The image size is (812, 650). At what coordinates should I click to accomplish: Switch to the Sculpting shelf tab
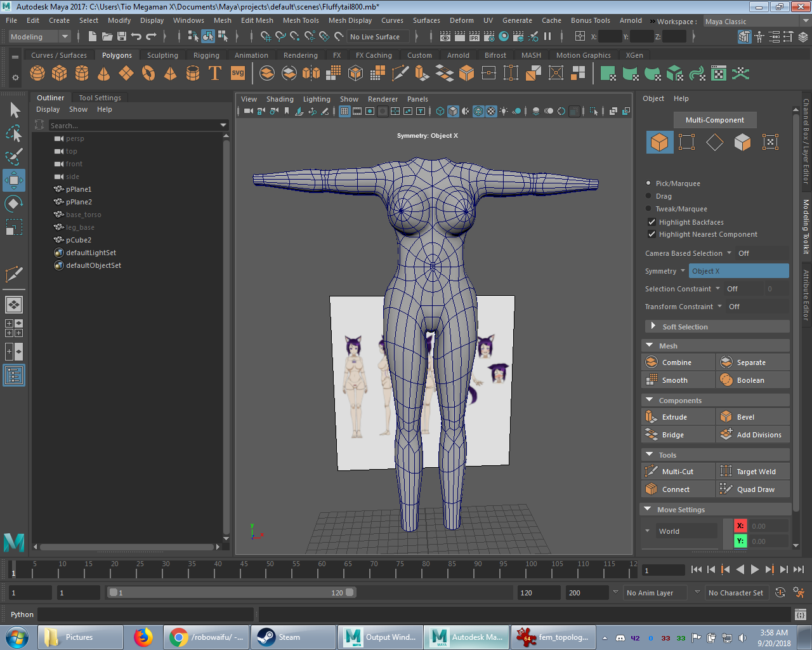pos(162,55)
